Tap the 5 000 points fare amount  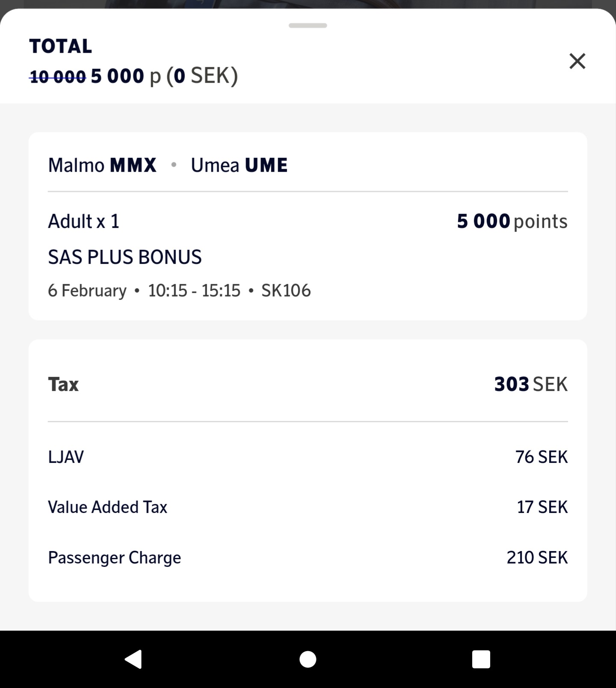[512, 221]
